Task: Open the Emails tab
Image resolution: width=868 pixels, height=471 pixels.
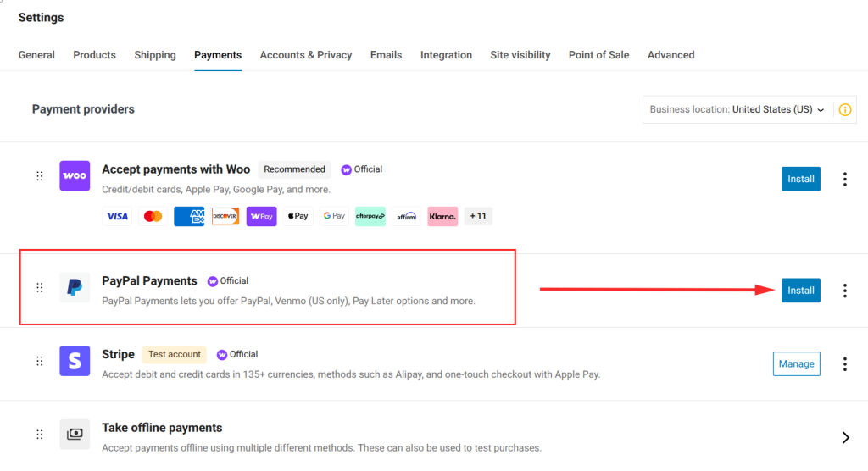Action: (387, 55)
